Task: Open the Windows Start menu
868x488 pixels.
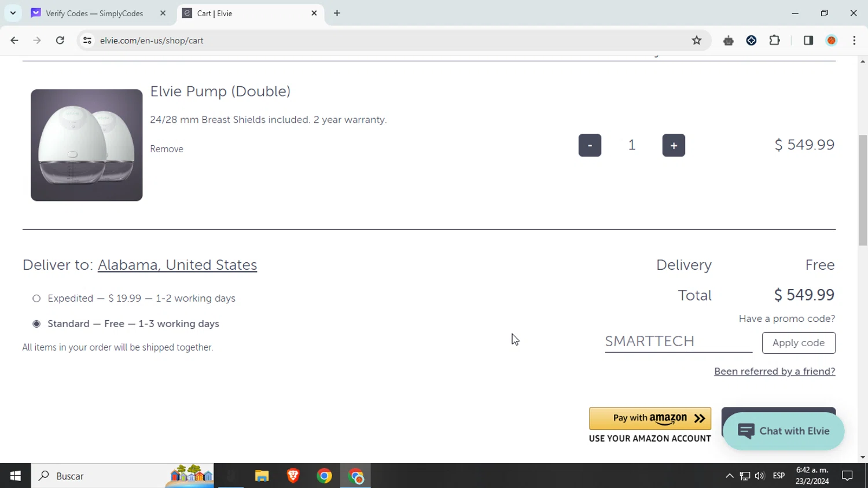Action: [16, 476]
